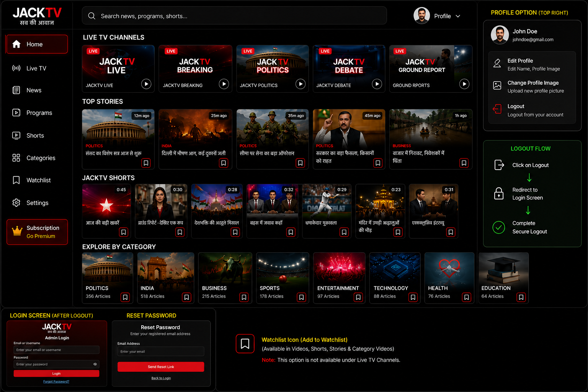588x392 pixels.
Task: Follow the Back to Login link
Action: coord(161,378)
